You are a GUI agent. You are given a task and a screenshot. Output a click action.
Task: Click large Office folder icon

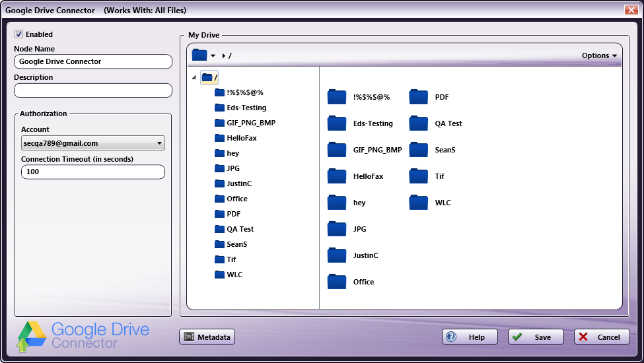click(x=337, y=281)
